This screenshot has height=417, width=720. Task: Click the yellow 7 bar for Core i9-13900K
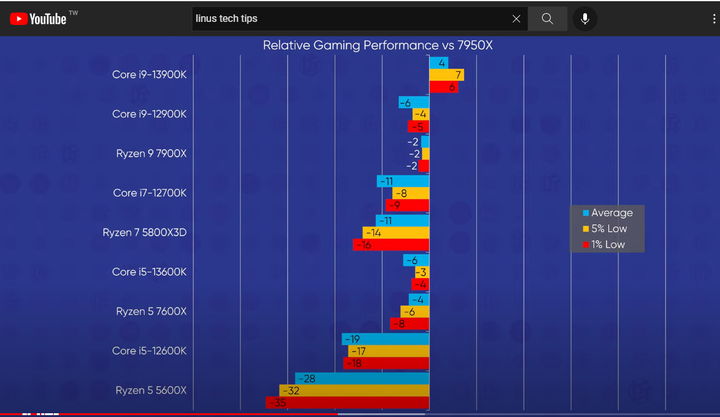tap(446, 75)
